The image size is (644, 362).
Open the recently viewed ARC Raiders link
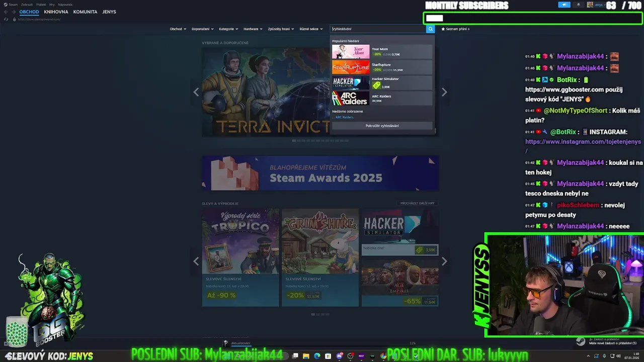345,117
